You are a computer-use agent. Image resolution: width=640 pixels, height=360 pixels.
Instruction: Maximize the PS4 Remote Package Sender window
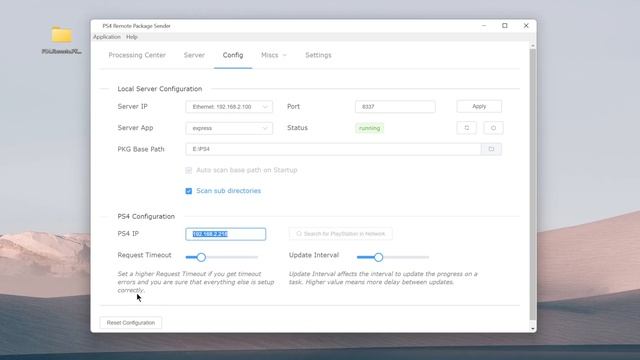[x=505, y=26]
